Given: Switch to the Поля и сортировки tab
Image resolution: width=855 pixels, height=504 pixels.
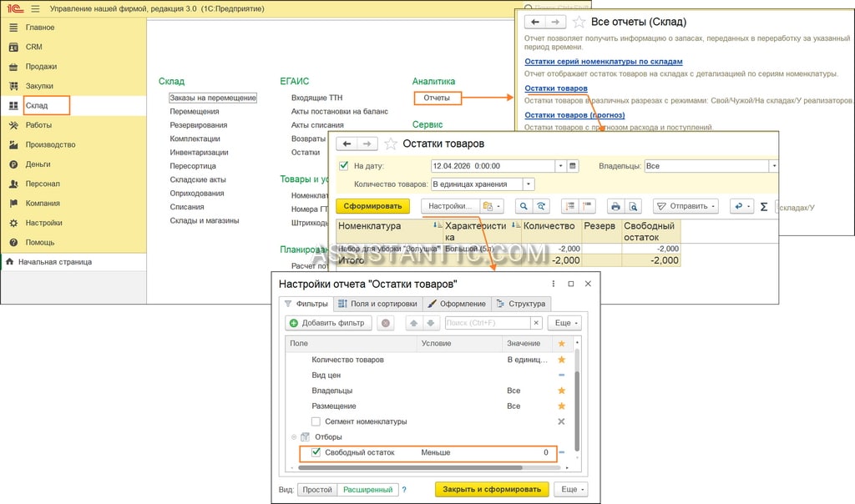Looking at the screenshot, I should pos(377,304).
